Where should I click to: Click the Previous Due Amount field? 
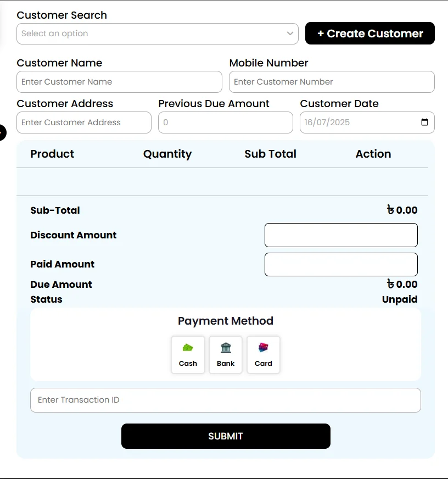(225, 122)
